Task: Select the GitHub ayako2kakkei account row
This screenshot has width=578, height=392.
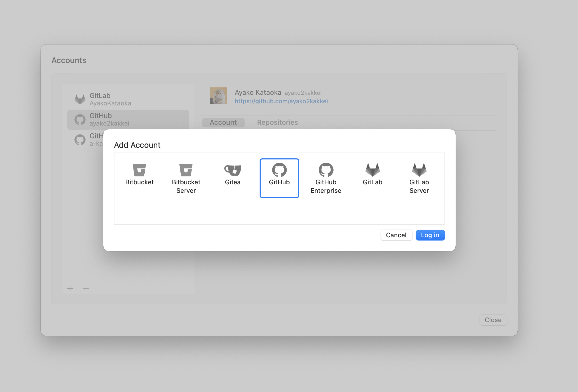Action: click(x=128, y=119)
